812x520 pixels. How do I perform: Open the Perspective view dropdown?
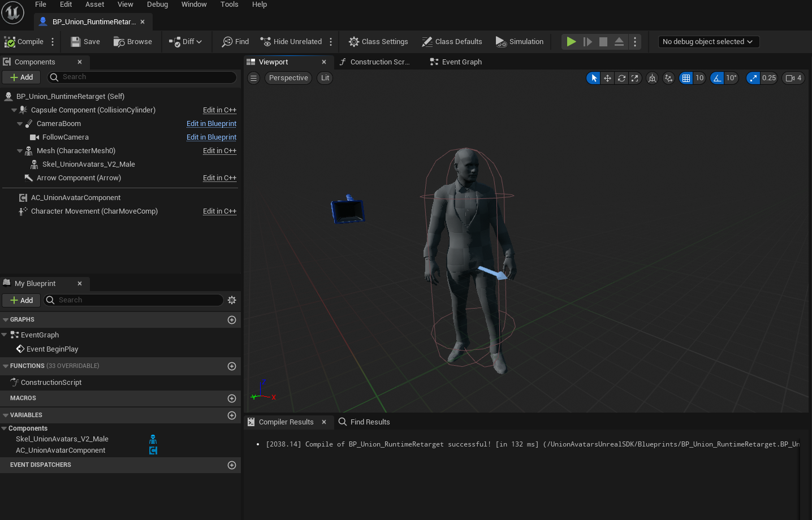tap(288, 78)
